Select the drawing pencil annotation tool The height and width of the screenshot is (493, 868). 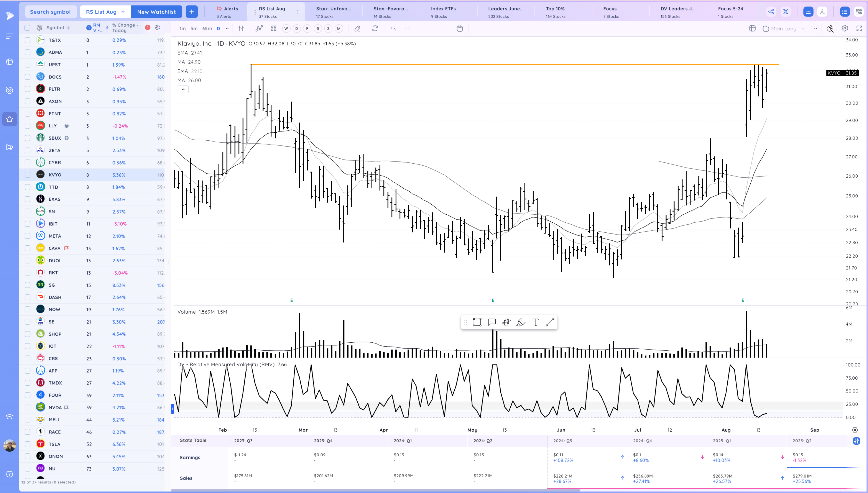coord(357,29)
